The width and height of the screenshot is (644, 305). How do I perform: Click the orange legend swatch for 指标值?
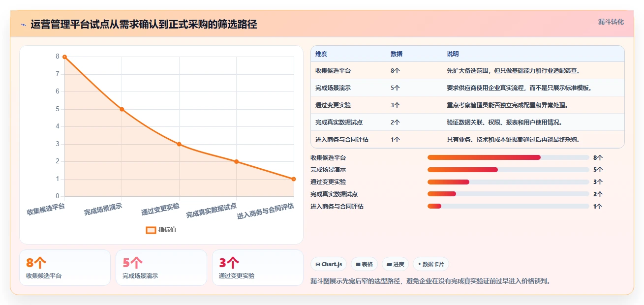(x=151, y=230)
